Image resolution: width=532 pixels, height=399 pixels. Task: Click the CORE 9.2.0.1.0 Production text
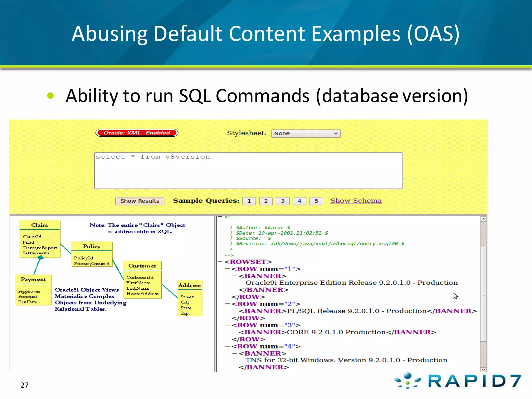[336, 332]
